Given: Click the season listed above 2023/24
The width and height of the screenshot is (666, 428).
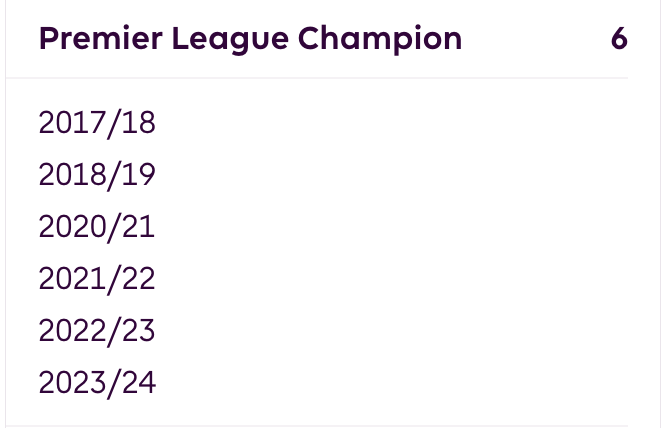Looking at the screenshot, I should [97, 331].
